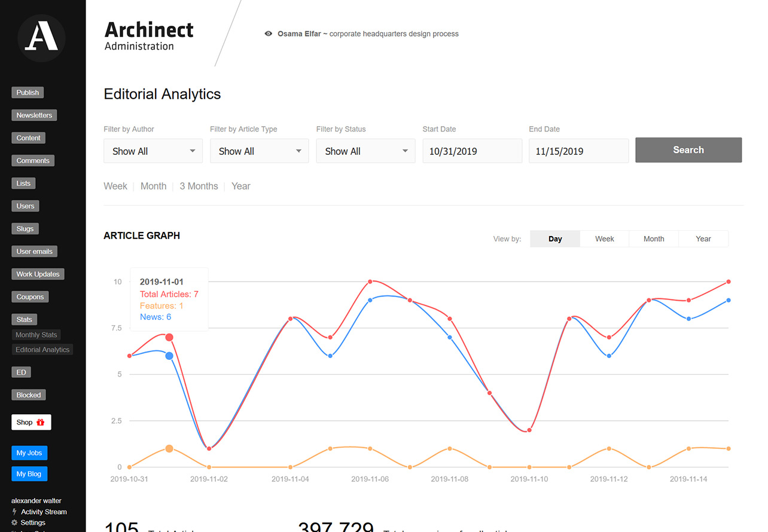Open the Filter by Status dropdown

[x=365, y=151]
